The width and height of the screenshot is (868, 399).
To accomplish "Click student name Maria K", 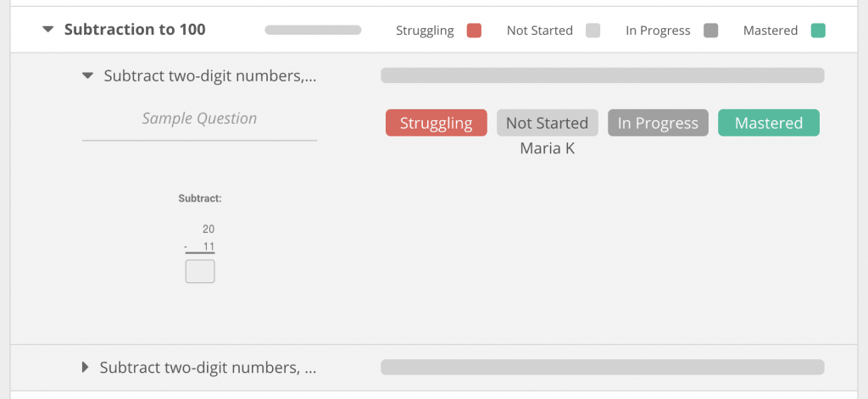I will pyautogui.click(x=547, y=148).
